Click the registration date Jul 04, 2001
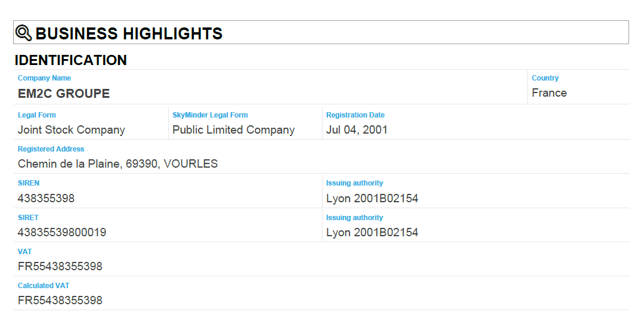644x312 pixels. [x=357, y=130]
